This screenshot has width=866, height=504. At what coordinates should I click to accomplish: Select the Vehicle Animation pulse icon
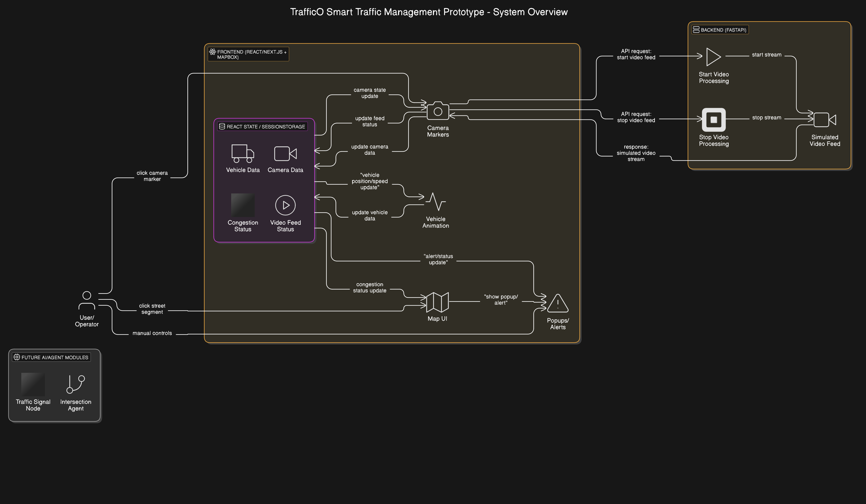[435, 202]
